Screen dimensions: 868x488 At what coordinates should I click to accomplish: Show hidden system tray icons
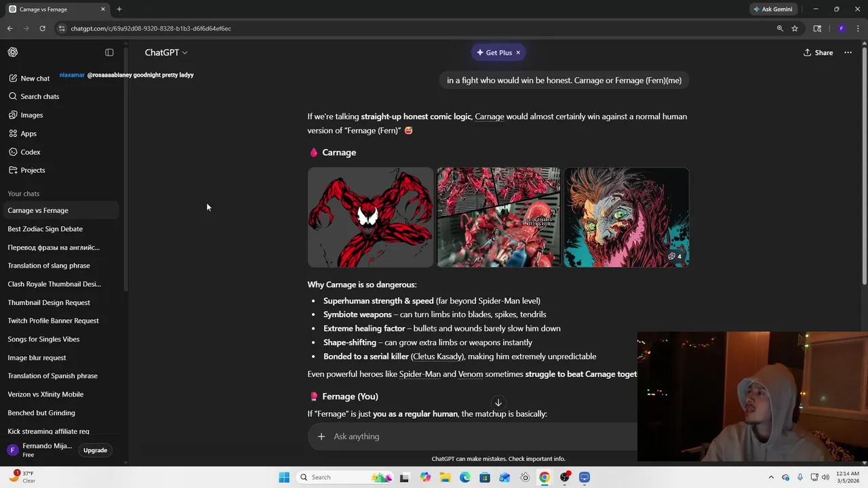[x=770, y=477]
